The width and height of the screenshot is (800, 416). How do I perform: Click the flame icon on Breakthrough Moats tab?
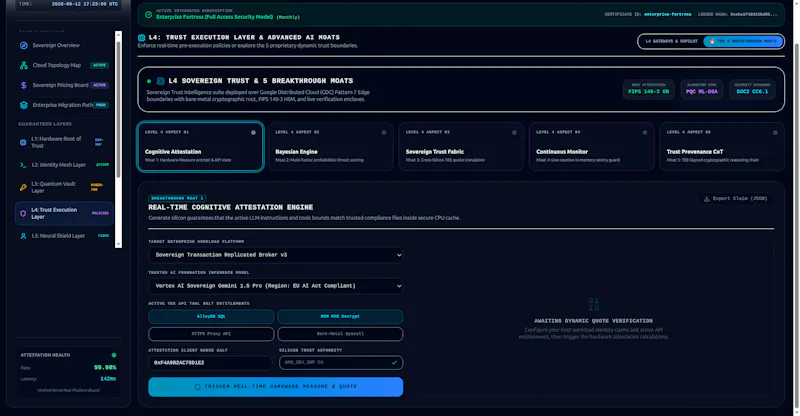click(712, 41)
